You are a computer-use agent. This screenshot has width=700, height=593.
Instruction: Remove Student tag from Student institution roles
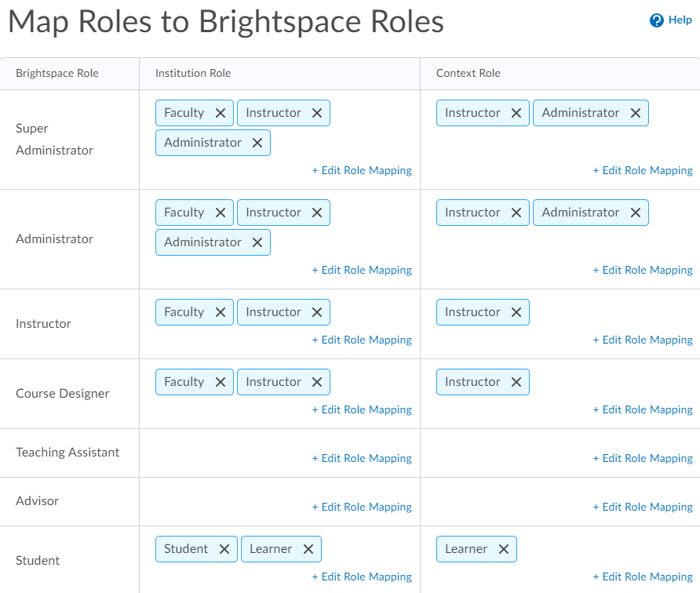pyautogui.click(x=224, y=549)
